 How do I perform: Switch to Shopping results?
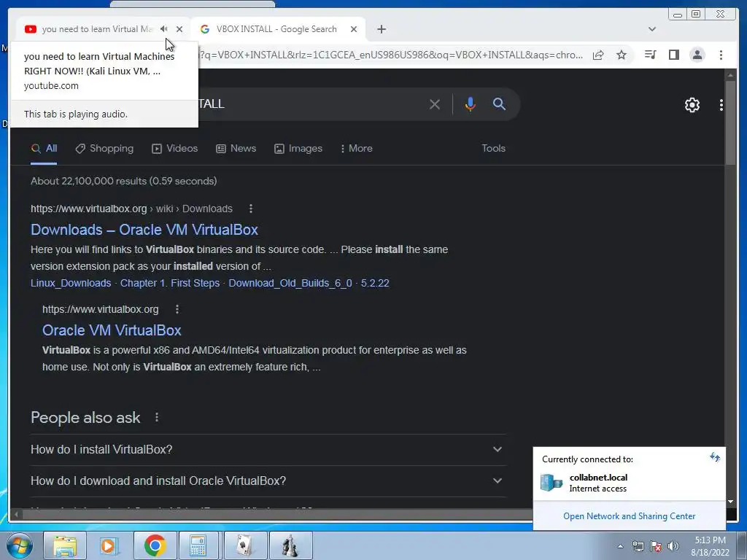click(x=104, y=148)
